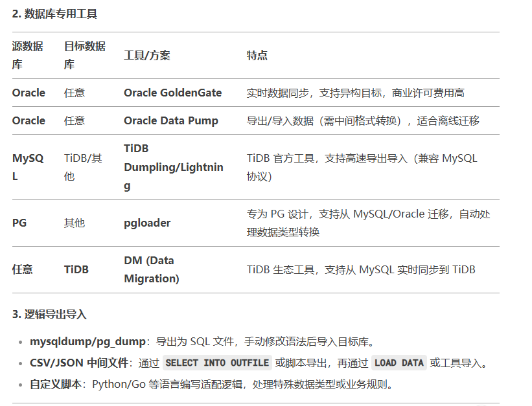532x406 pixels.
Task: Select the bold term "mysqldump/pg_dump"
Action: click(x=88, y=341)
